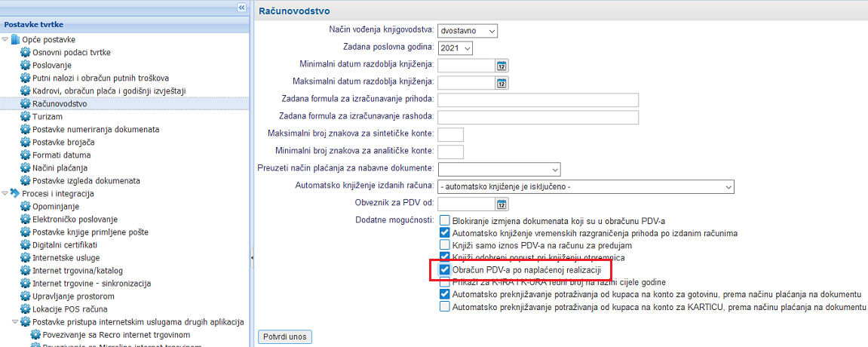Collapse the Procesi i integracija tree node
This screenshot has height=347, width=868.
coord(5,194)
